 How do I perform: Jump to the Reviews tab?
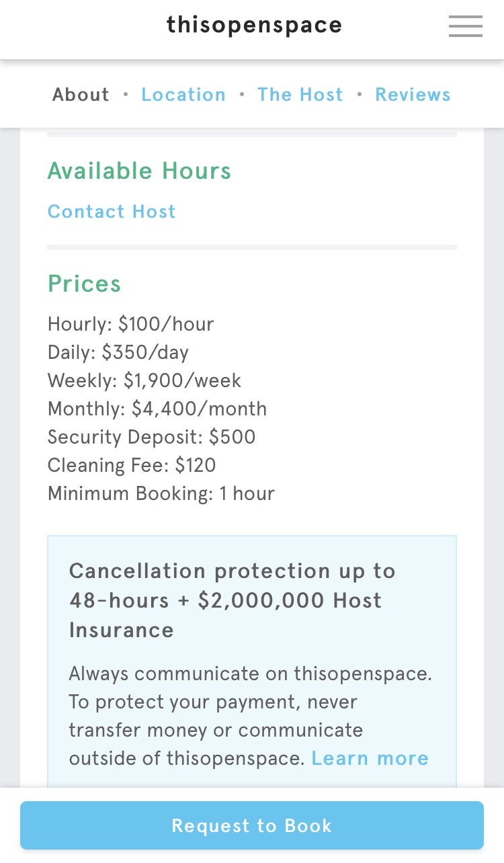[x=413, y=95]
